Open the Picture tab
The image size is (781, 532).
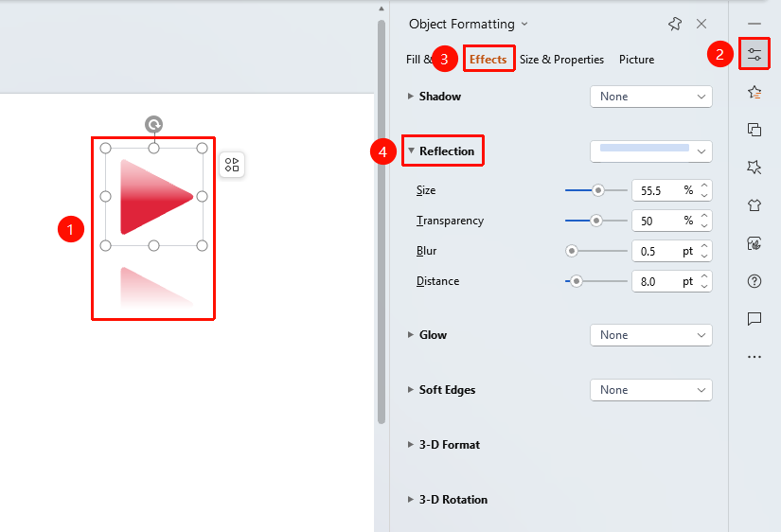[x=636, y=60]
